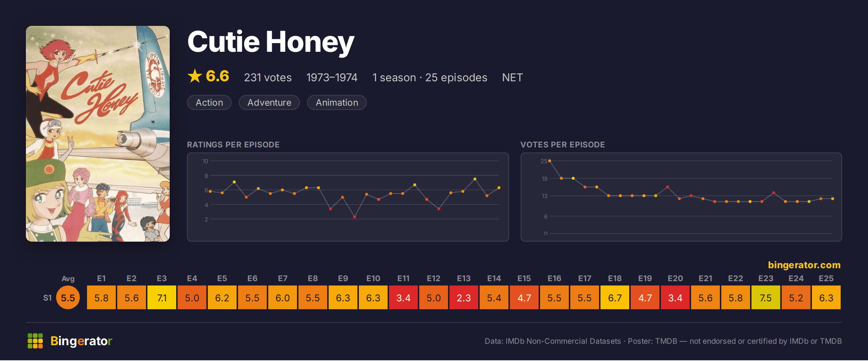Select the S1 average 5.5 circle
Image resolution: width=868 pixels, height=361 pixels.
[68, 298]
